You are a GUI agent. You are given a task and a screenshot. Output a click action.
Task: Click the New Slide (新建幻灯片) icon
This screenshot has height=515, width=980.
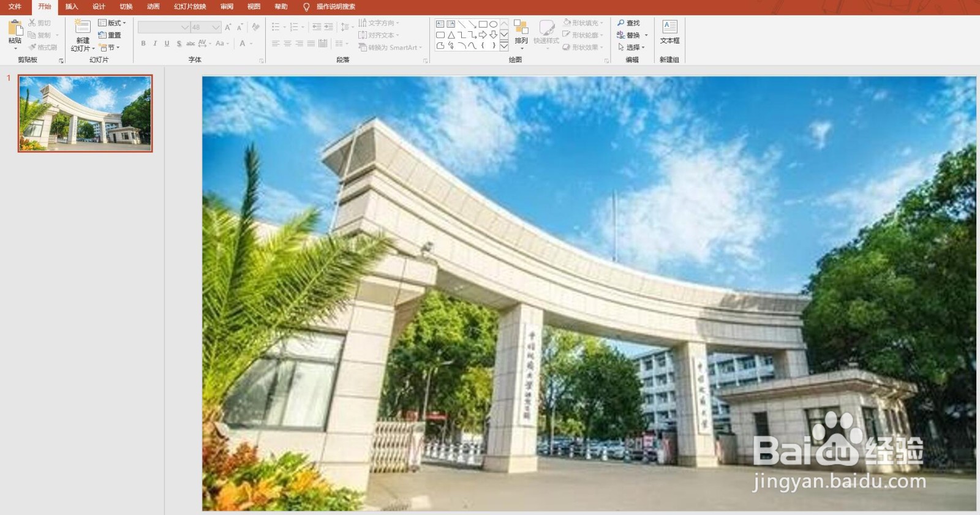coord(83,26)
